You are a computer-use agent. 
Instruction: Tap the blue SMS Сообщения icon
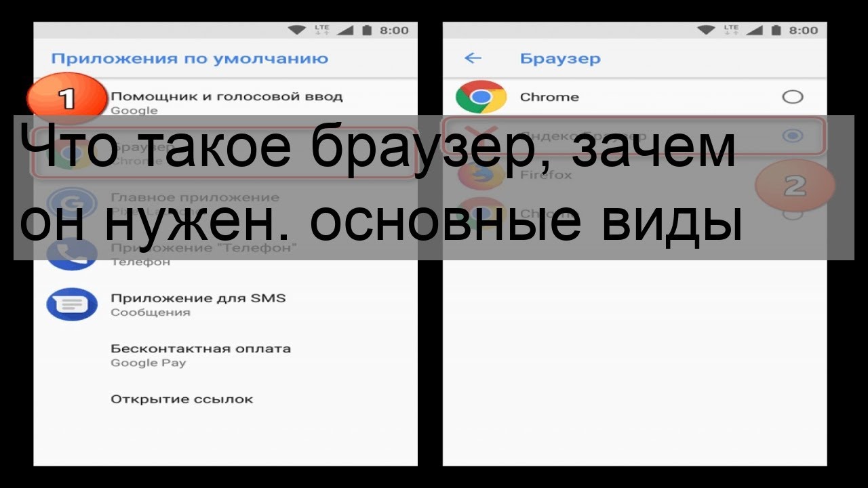(x=71, y=304)
